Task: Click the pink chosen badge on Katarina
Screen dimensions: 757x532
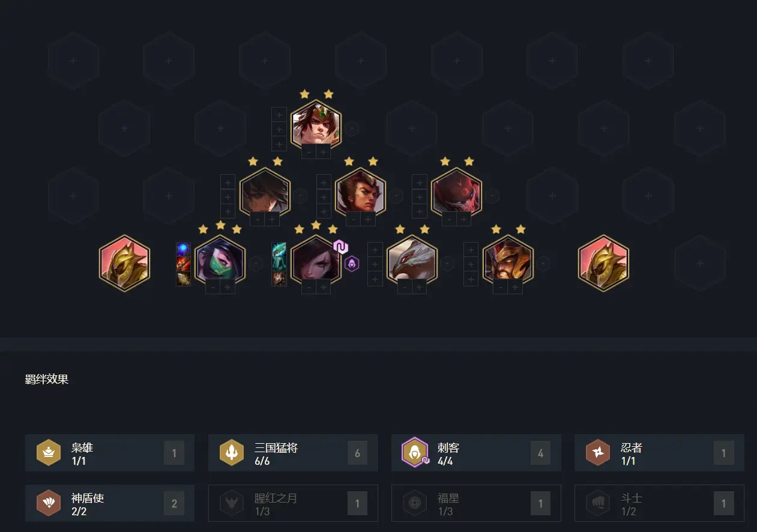Action: [x=341, y=247]
